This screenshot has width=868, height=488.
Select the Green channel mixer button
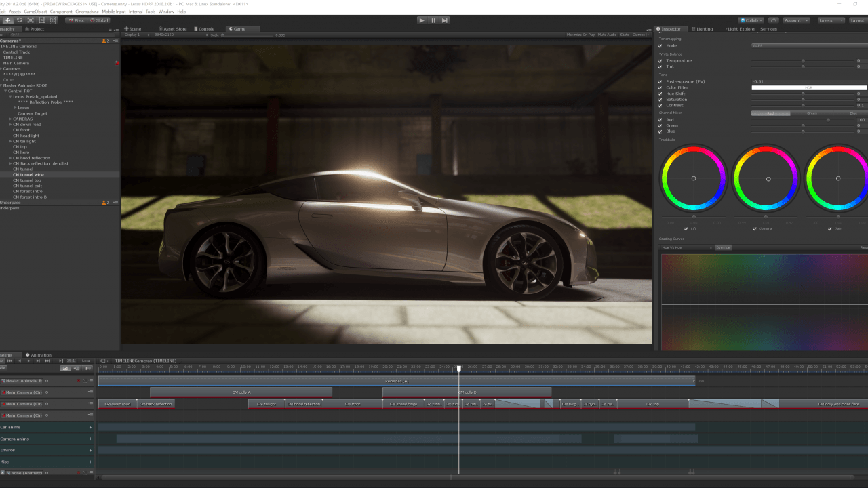tap(812, 113)
